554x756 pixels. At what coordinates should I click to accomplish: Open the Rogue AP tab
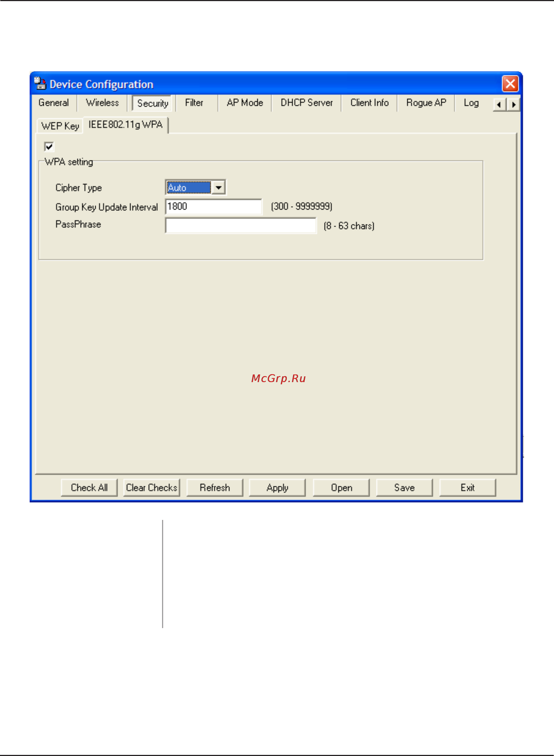click(x=426, y=103)
